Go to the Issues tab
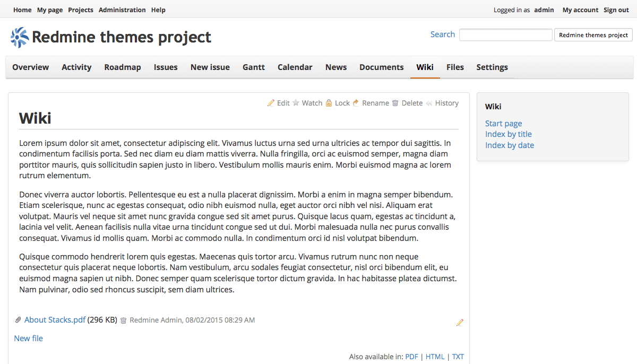Screen dimensions: 637x364 click(166, 67)
